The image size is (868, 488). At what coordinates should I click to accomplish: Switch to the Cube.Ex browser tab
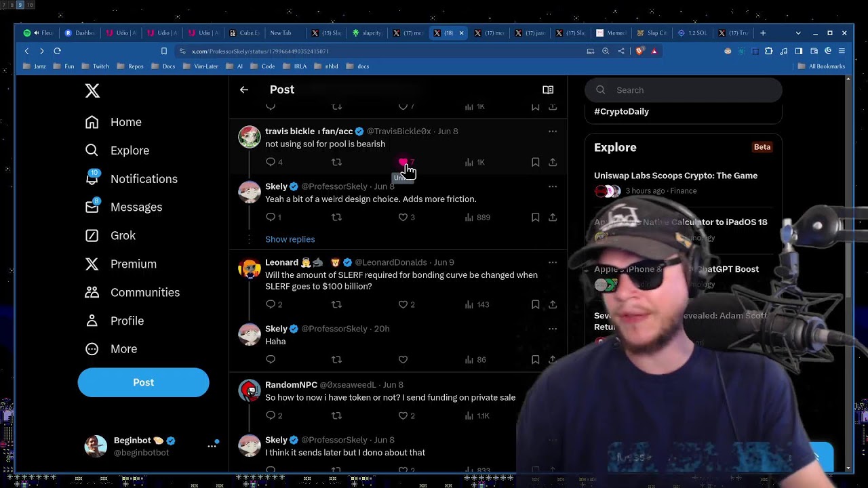click(x=244, y=33)
